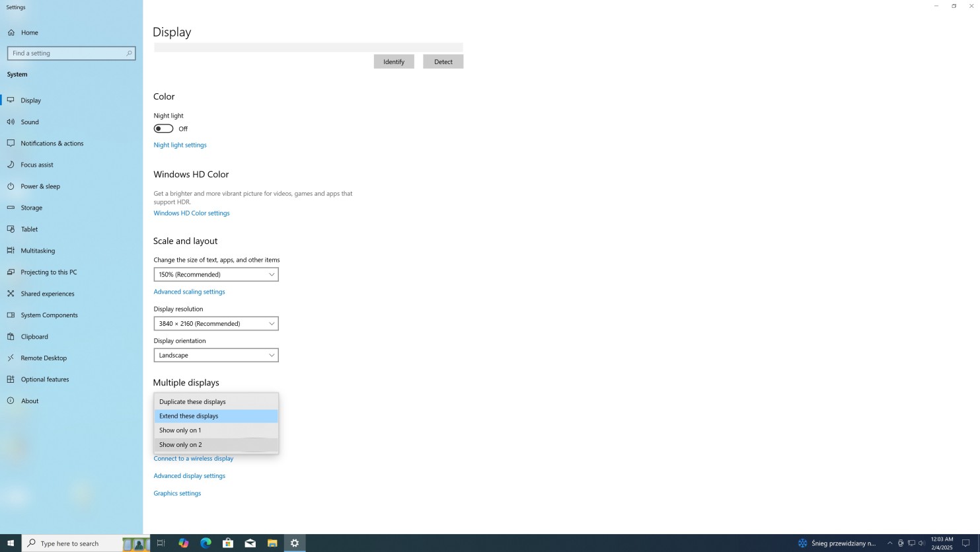Viewport: 980px width, 552px height.
Task: Choose Show only on 2 option
Action: tap(216, 445)
